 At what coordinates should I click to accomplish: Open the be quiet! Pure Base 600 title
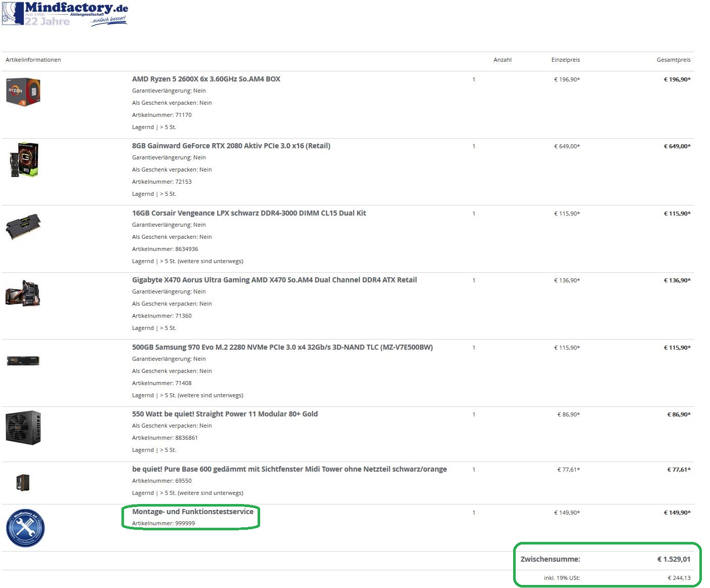(289, 469)
